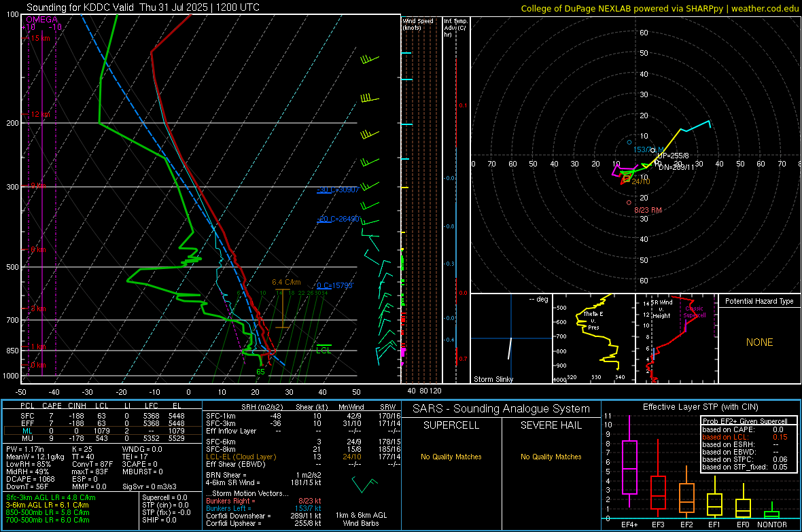Click the 'Potential Hazard Type' header
Screen dimensions: 802x532
pyautogui.click(x=759, y=301)
